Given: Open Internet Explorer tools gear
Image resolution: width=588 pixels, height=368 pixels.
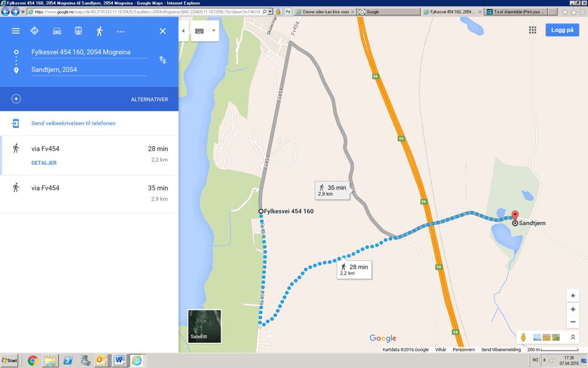Looking at the screenshot, I should pyautogui.click(x=582, y=12).
